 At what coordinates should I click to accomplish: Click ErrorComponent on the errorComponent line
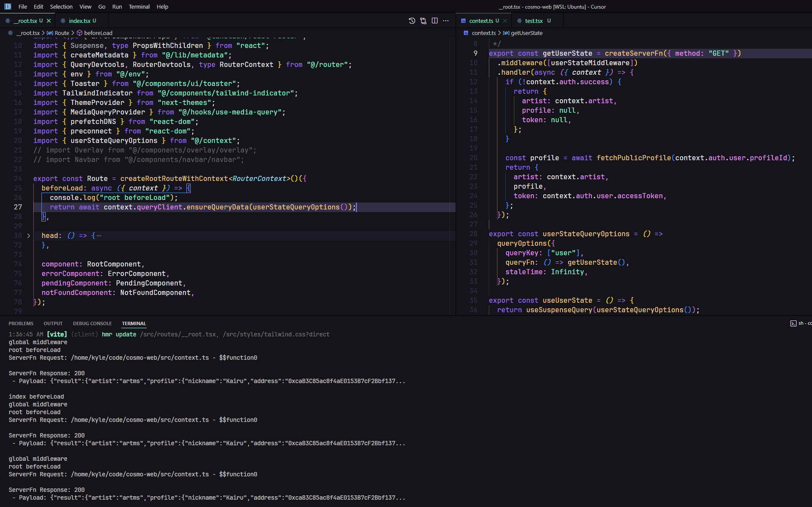click(137, 274)
